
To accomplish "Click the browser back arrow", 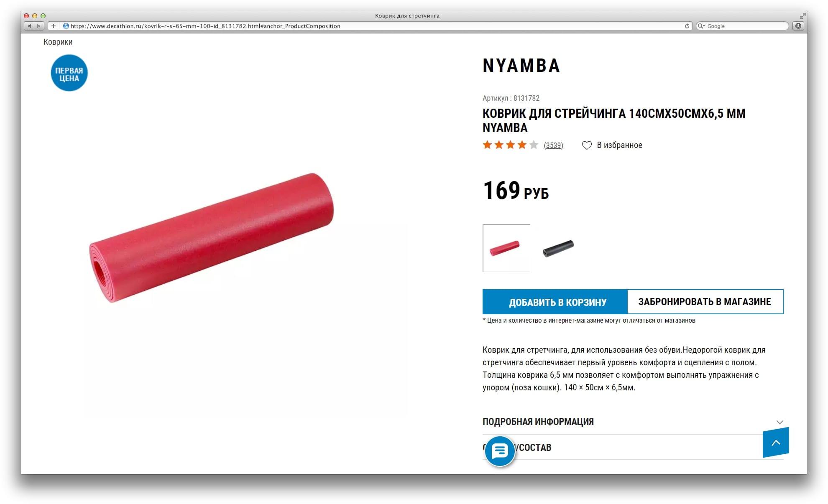I will pos(29,26).
